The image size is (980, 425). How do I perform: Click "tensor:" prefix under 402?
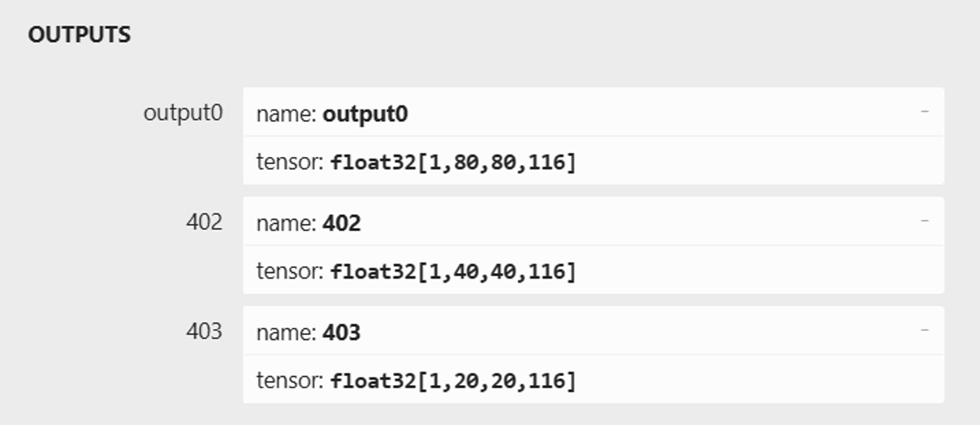point(291,271)
